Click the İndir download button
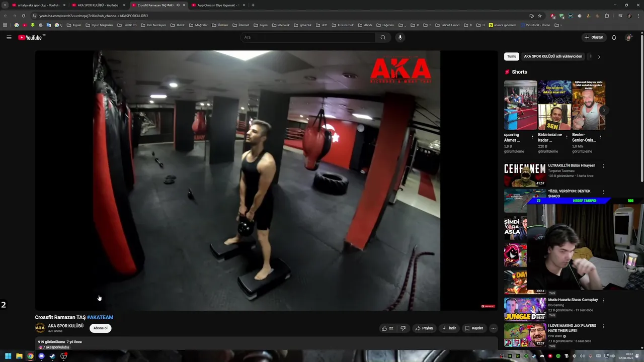 (449, 328)
